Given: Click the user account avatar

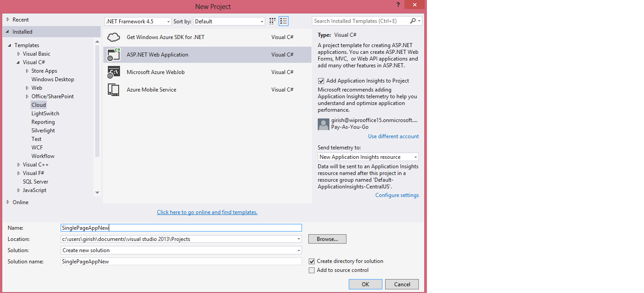Looking at the screenshot, I should coord(324,124).
